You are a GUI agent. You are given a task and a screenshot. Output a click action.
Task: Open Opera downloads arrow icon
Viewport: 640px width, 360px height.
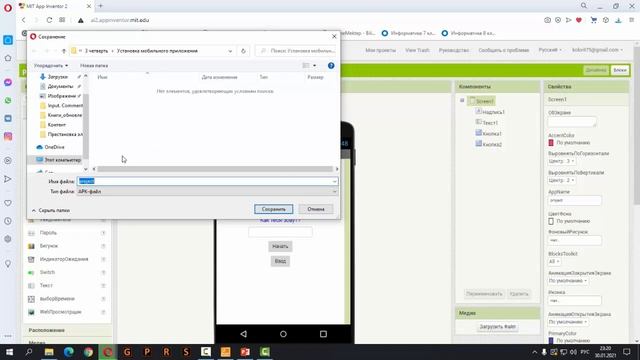click(618, 20)
